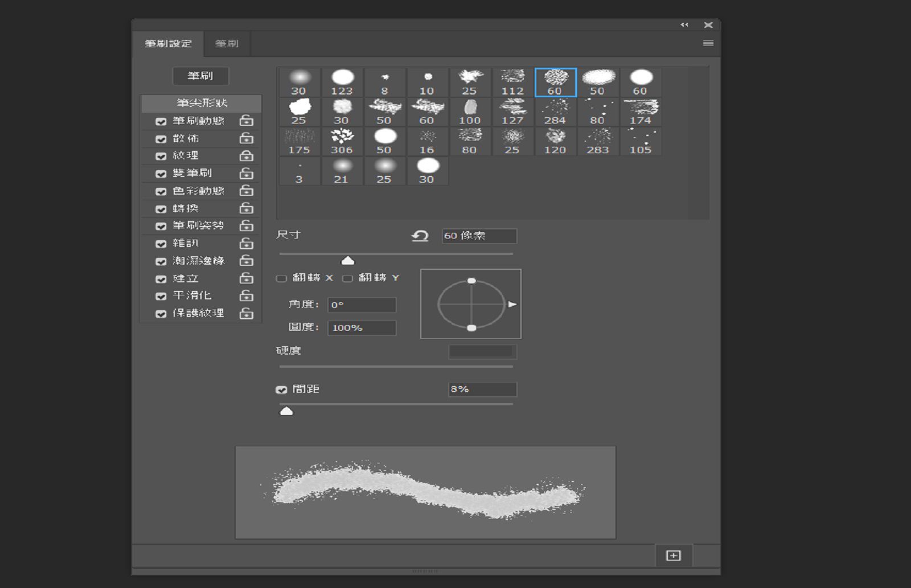Click the lock icon beside 色彩動態
The height and width of the screenshot is (588, 911).
pyautogui.click(x=247, y=191)
